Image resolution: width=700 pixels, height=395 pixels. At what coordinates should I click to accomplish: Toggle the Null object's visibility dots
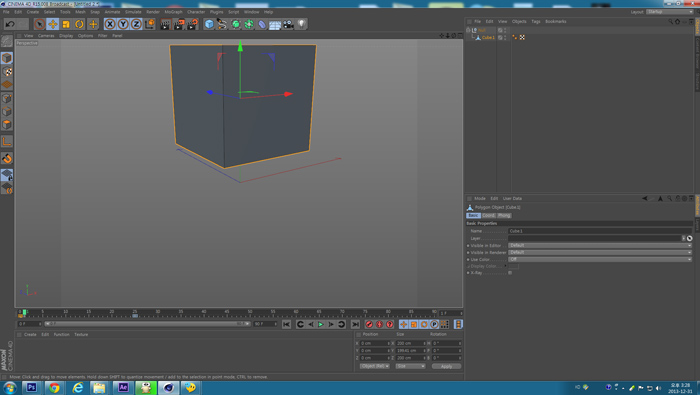(505, 30)
